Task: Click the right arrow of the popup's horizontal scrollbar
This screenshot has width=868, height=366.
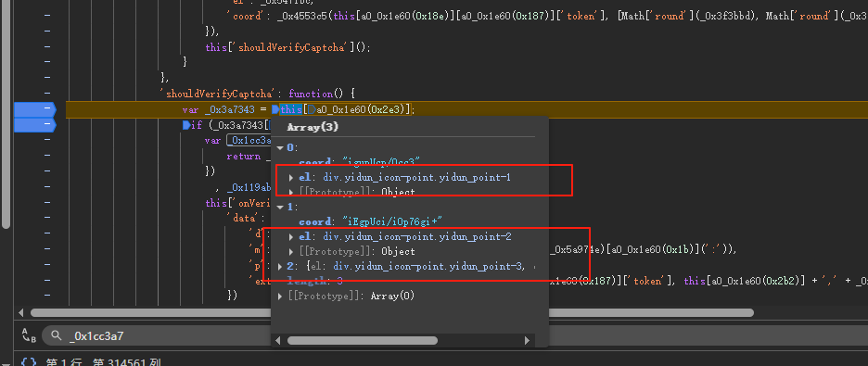Action: click(x=527, y=341)
